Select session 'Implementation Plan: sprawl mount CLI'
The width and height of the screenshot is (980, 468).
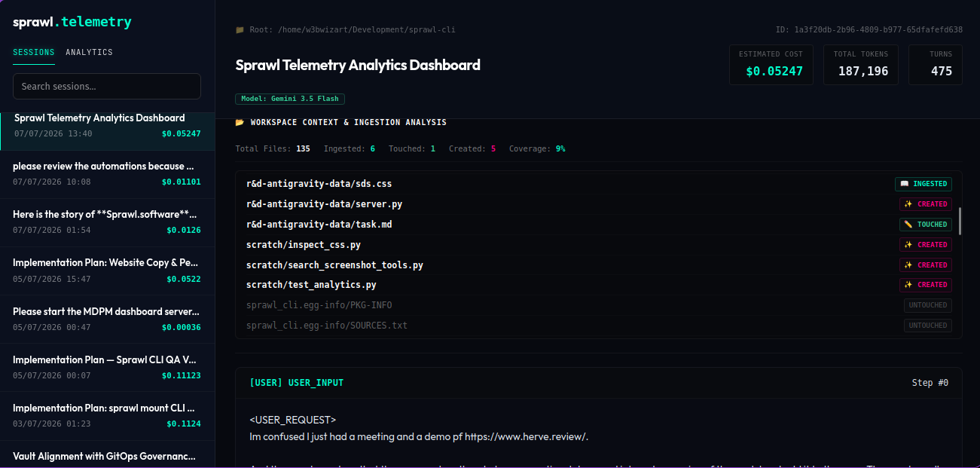(x=107, y=415)
